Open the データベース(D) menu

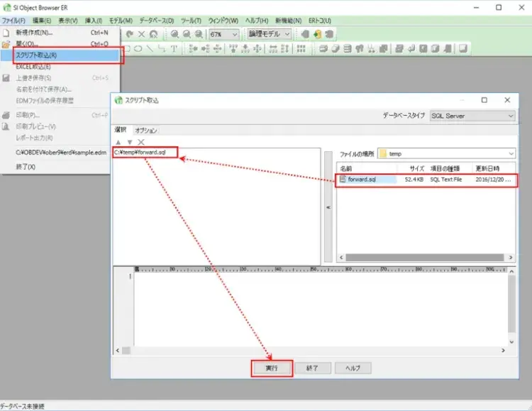tap(157, 21)
